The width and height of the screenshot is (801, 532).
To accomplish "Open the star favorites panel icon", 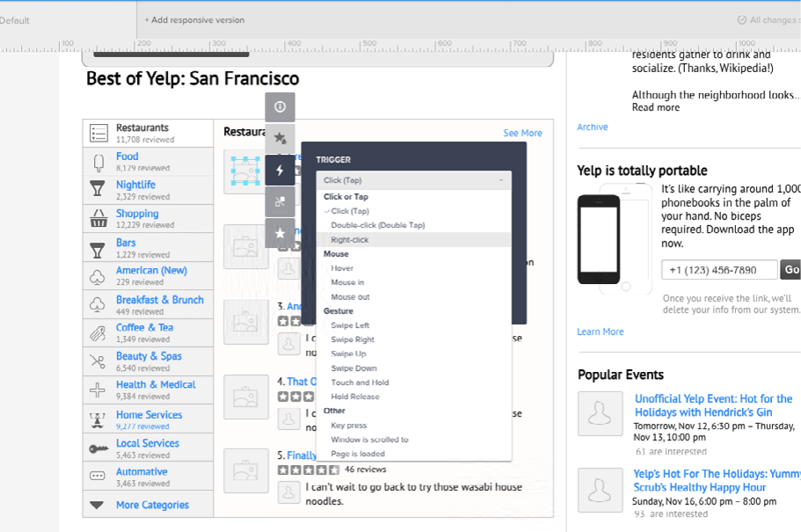I will pyautogui.click(x=280, y=233).
